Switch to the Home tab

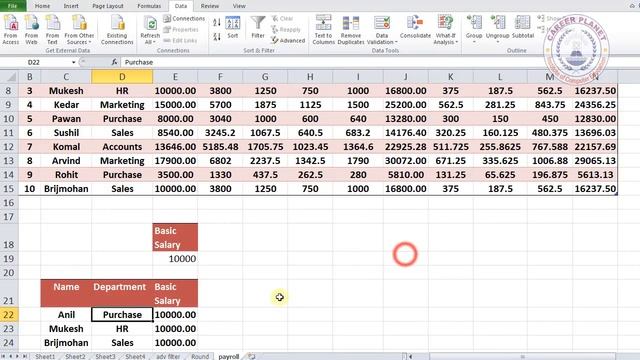42,6
